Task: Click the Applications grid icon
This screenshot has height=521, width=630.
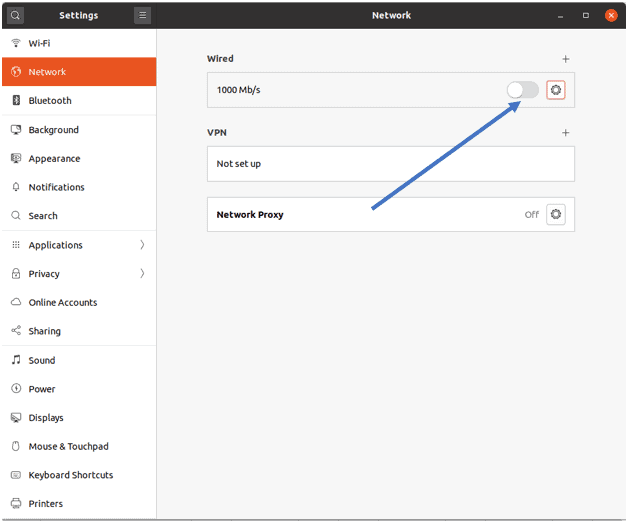Action: click(x=16, y=245)
